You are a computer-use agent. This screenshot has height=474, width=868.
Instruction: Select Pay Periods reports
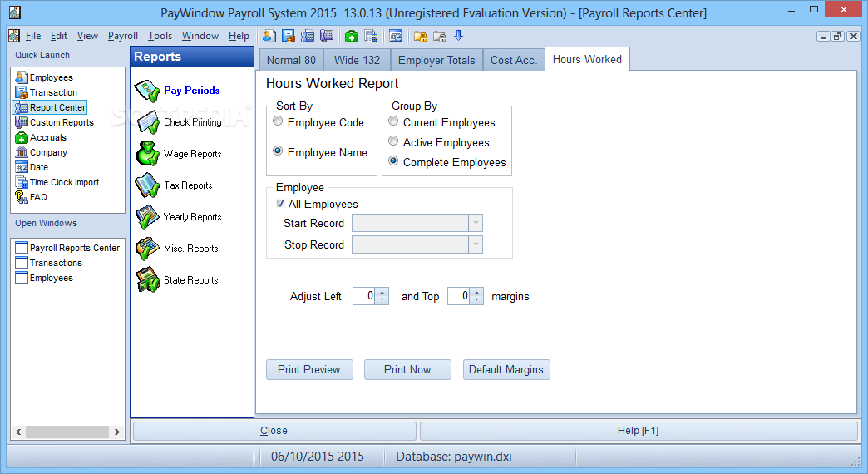pyautogui.click(x=178, y=91)
